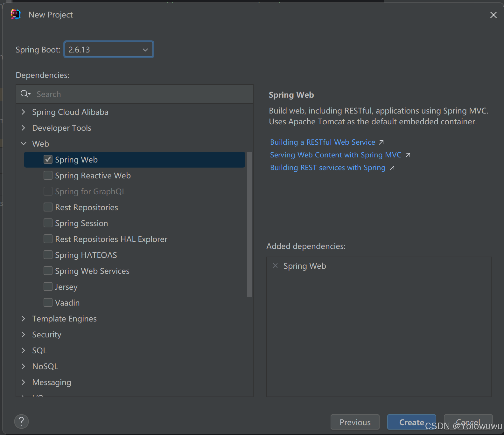Screen dimensions: 504x435
Task: Select the Jersey label
Action: click(66, 287)
